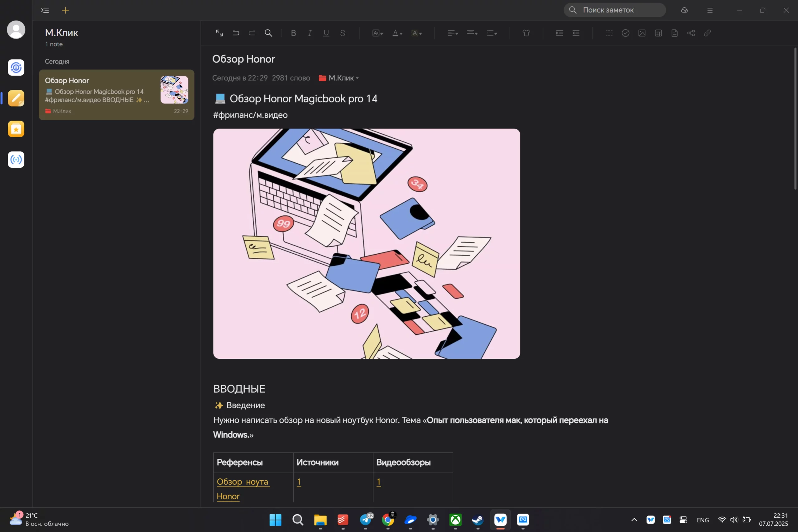Screen dimensions: 798x532
Task: Click the attachment paperclip icon
Action: pos(707,33)
